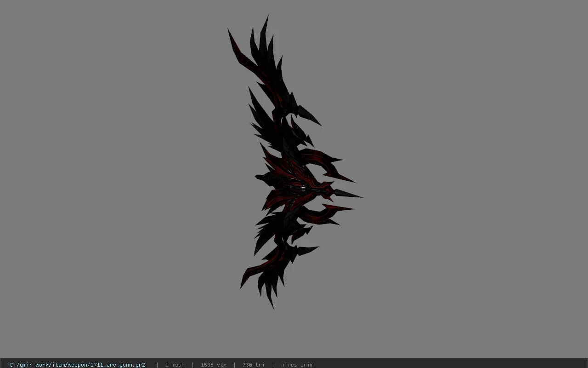The height and width of the screenshot is (368, 588).
Task: Click the '1 mesh' status entry
Action: coord(175,365)
